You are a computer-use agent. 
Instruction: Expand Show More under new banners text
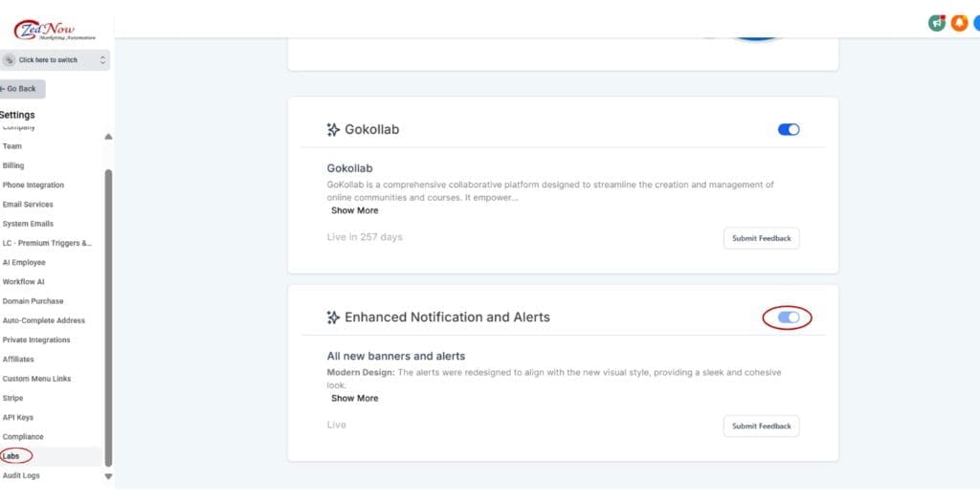pos(354,398)
